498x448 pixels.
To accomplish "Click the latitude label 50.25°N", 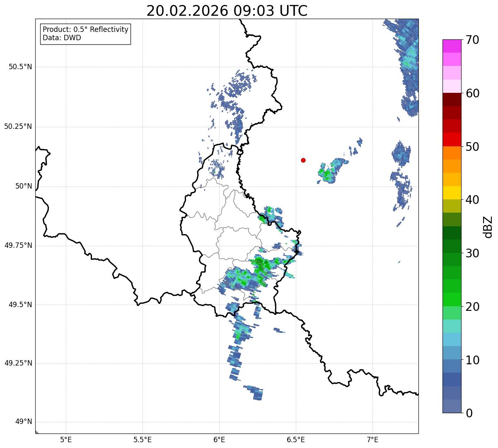I will point(18,126).
